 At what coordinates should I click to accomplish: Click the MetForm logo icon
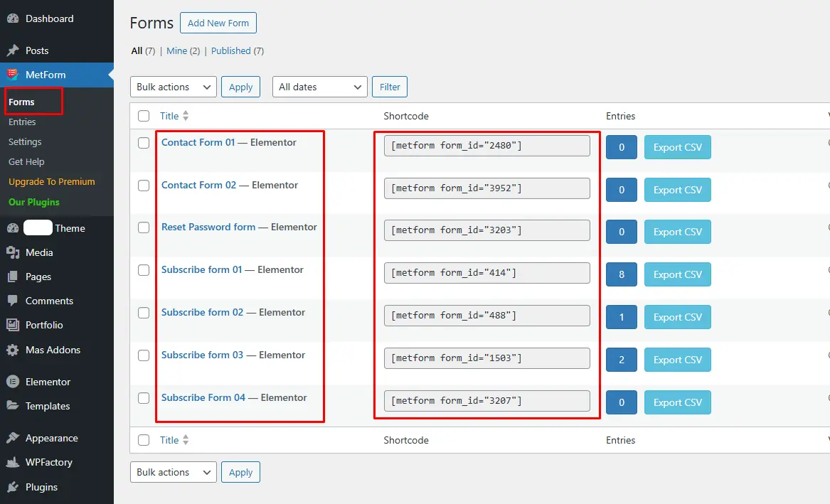coord(13,75)
